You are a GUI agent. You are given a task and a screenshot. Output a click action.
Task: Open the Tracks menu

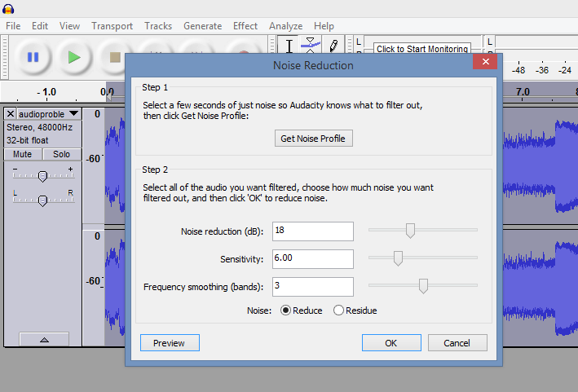coord(158,26)
